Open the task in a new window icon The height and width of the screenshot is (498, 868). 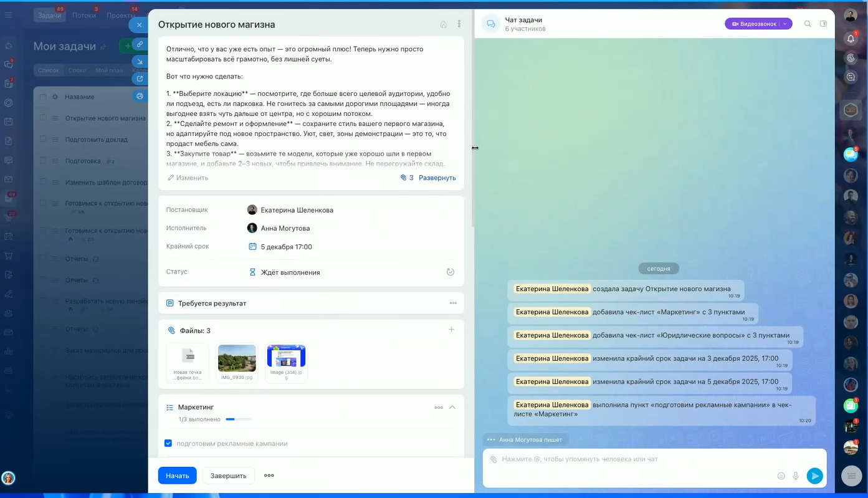point(140,79)
